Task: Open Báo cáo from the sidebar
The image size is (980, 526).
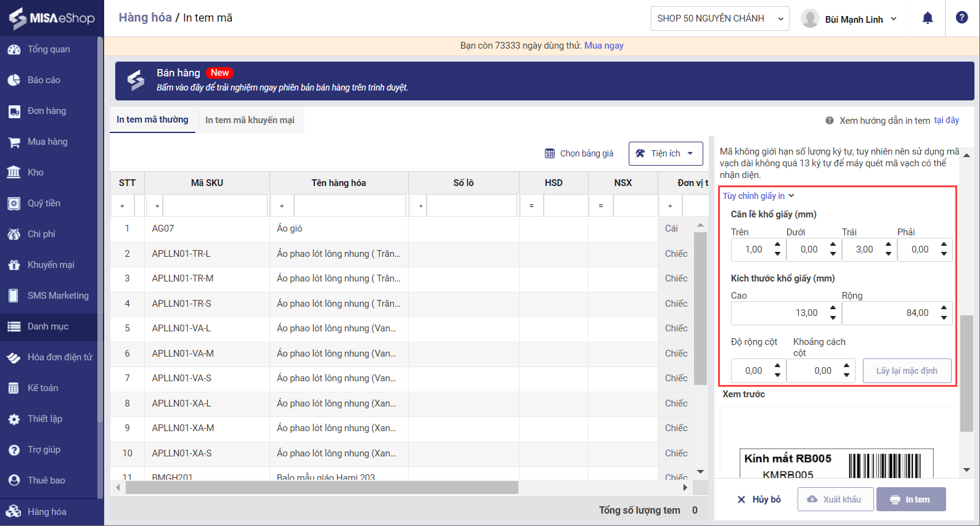Action: point(43,80)
